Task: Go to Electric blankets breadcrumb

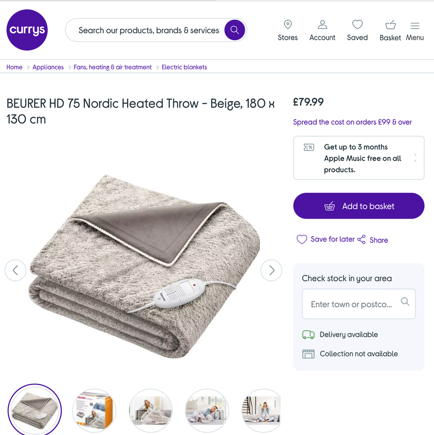Action: [184, 67]
